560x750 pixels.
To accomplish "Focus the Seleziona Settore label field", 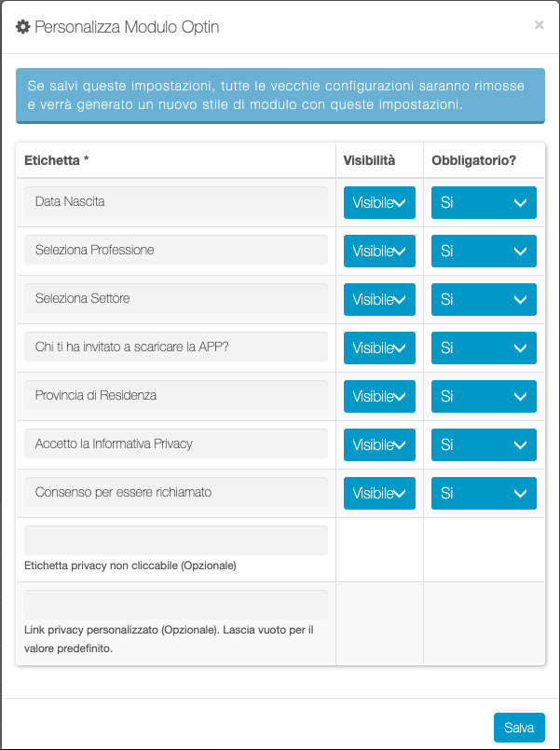I will point(176,298).
